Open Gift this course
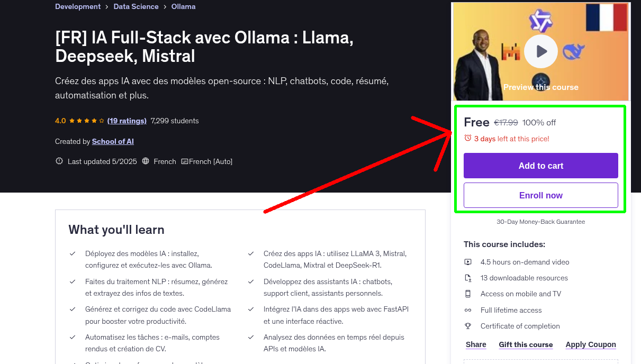 (526, 344)
